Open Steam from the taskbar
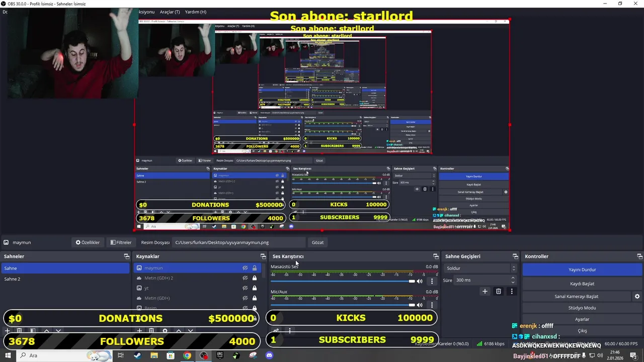 [137, 355]
